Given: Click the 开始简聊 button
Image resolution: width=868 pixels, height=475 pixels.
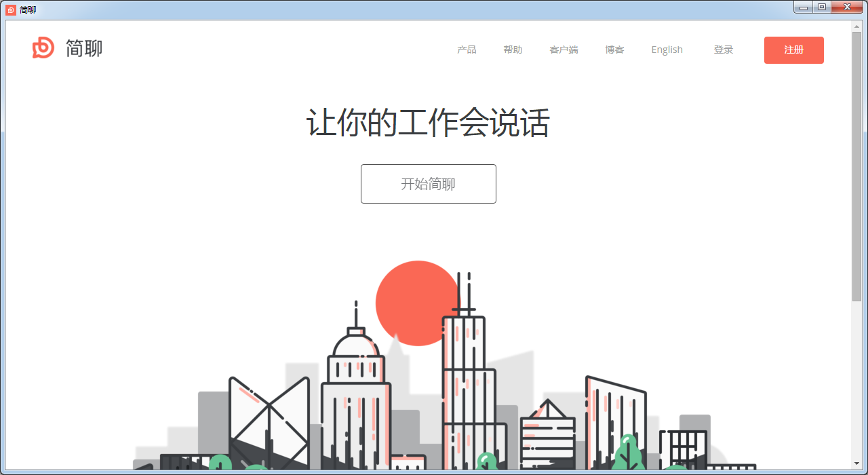Looking at the screenshot, I should pos(428,183).
